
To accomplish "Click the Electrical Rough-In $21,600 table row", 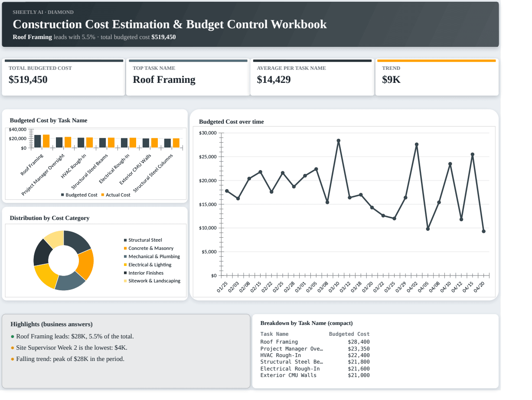I will coord(315,369).
